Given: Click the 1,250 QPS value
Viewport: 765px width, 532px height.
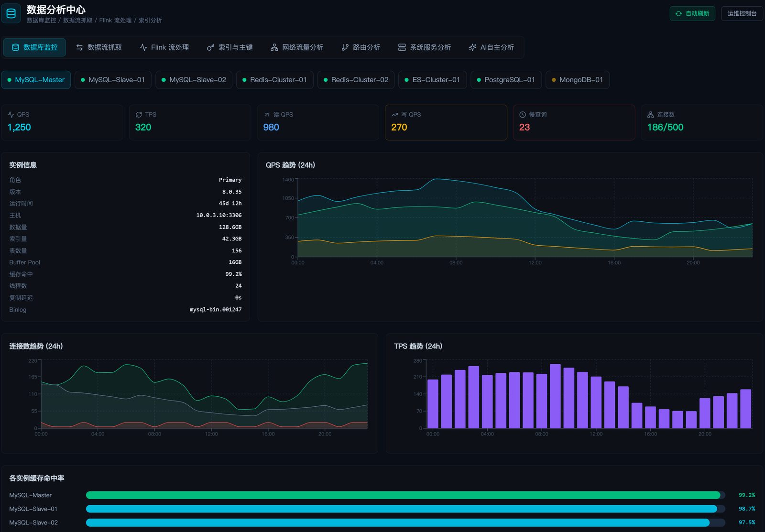Looking at the screenshot, I should (x=19, y=127).
